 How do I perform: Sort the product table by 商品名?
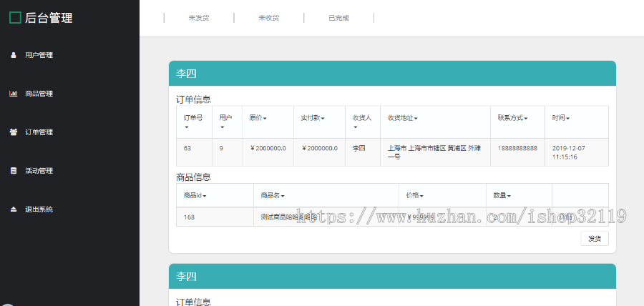[273, 195]
